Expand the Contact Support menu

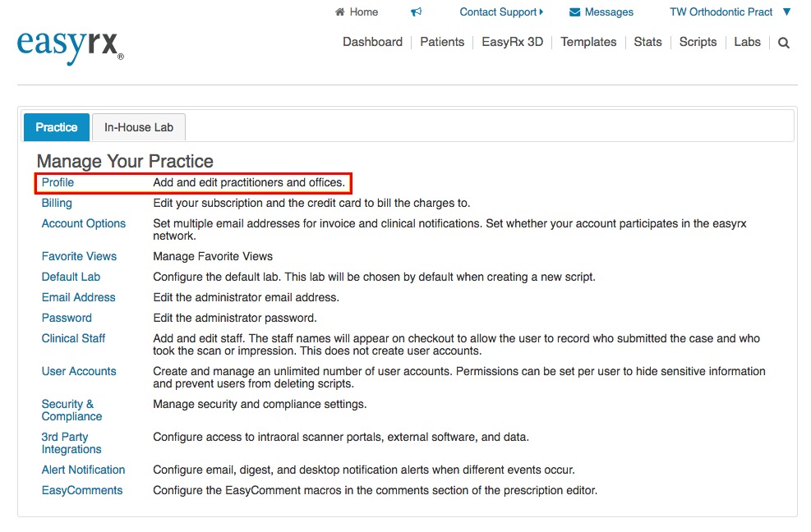click(x=501, y=11)
